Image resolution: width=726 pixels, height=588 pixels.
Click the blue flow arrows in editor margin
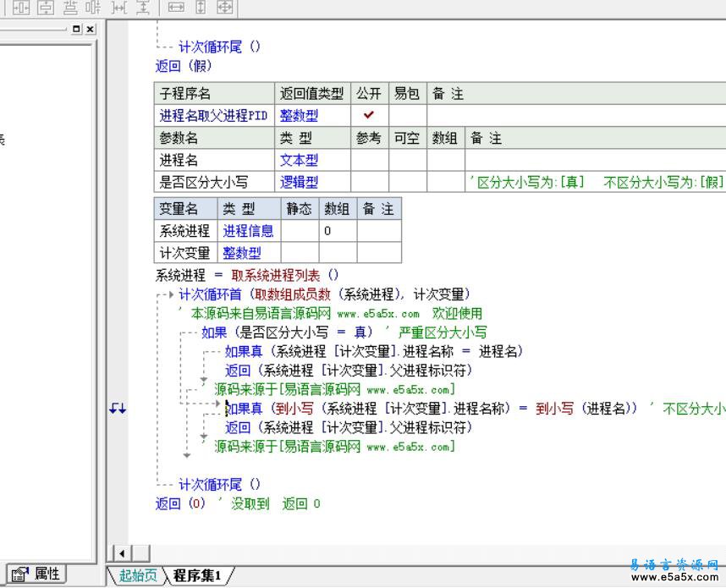(x=118, y=409)
